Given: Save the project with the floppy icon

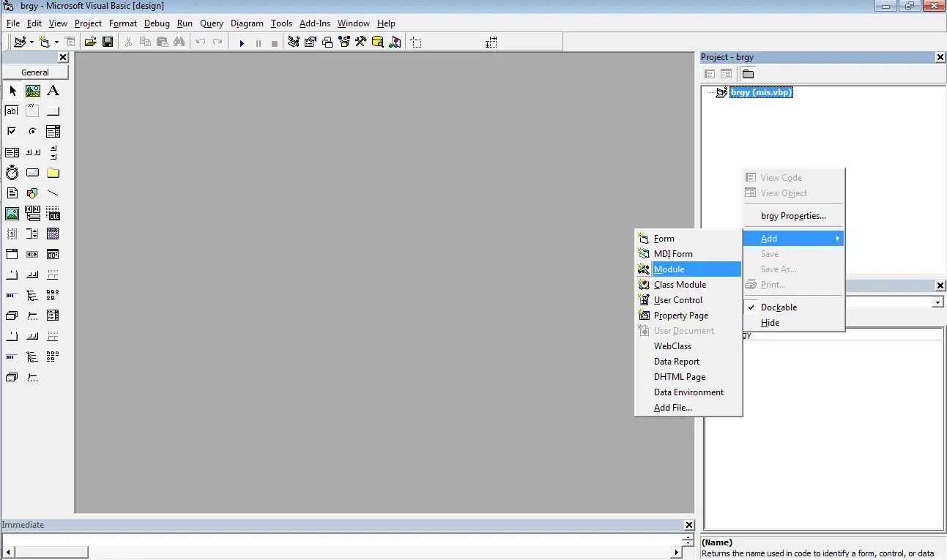Looking at the screenshot, I should [x=107, y=42].
